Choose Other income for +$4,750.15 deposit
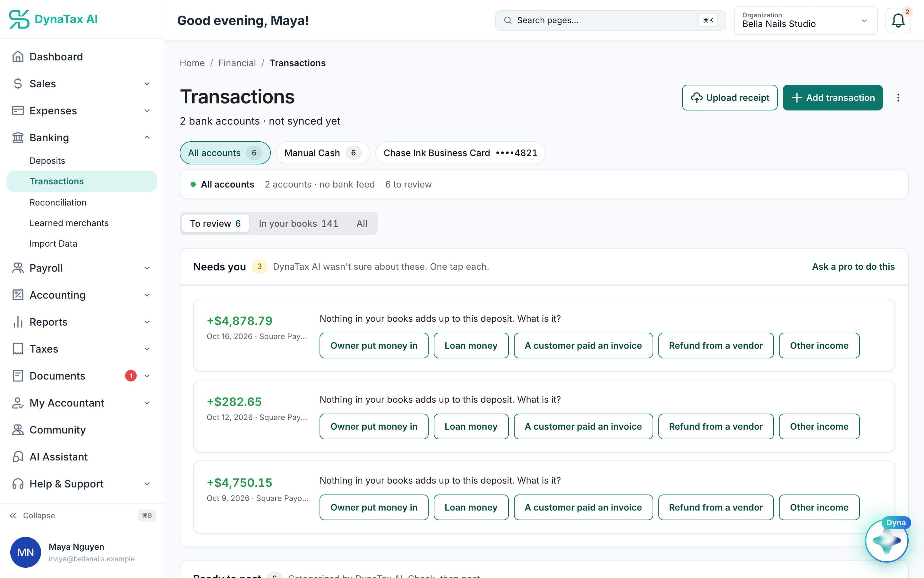 819,507
